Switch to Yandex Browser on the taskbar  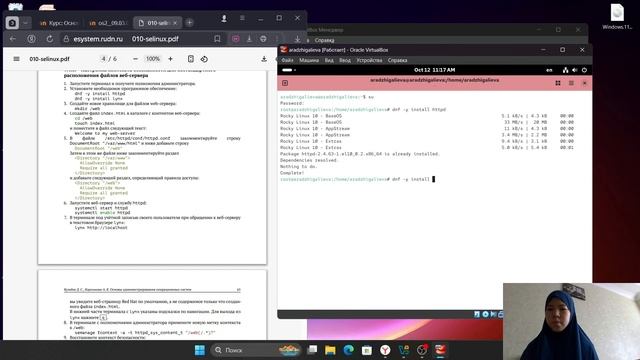385,350
